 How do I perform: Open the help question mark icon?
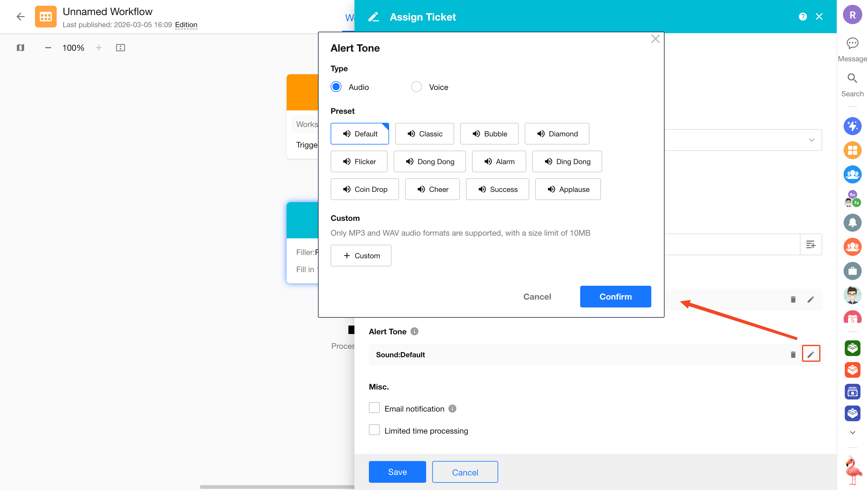(803, 17)
